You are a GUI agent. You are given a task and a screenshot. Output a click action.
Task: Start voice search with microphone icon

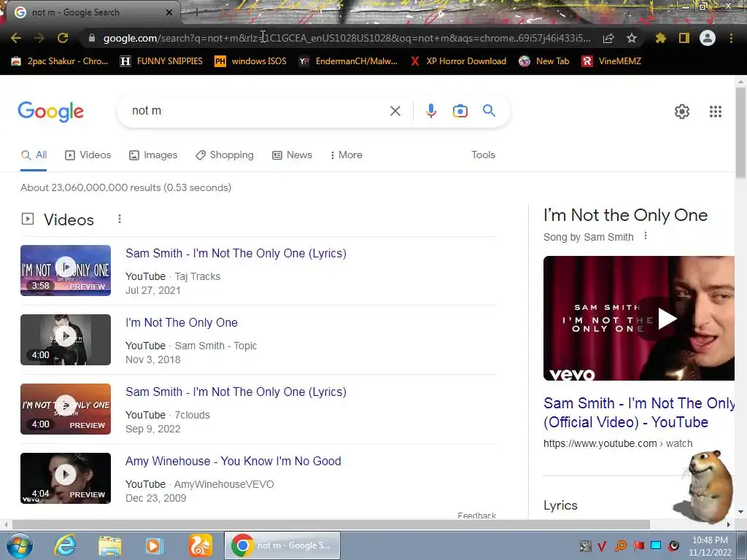tap(430, 111)
